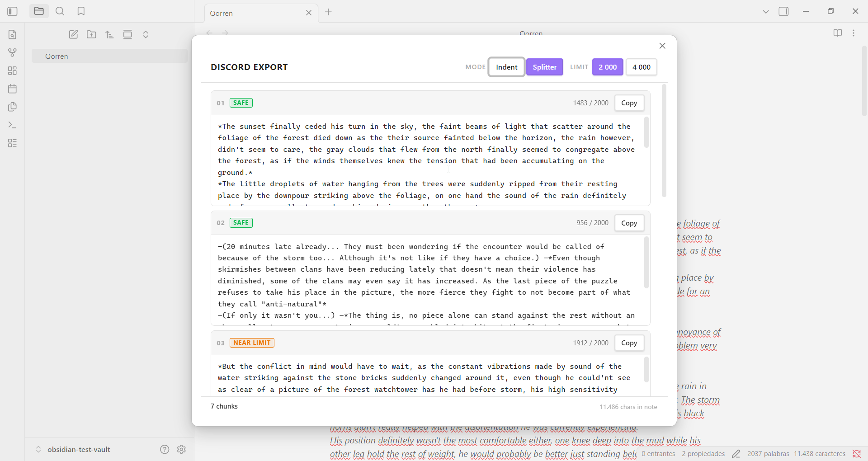Image resolution: width=868 pixels, height=461 pixels.
Task: Select Indent mode
Action: tap(506, 67)
